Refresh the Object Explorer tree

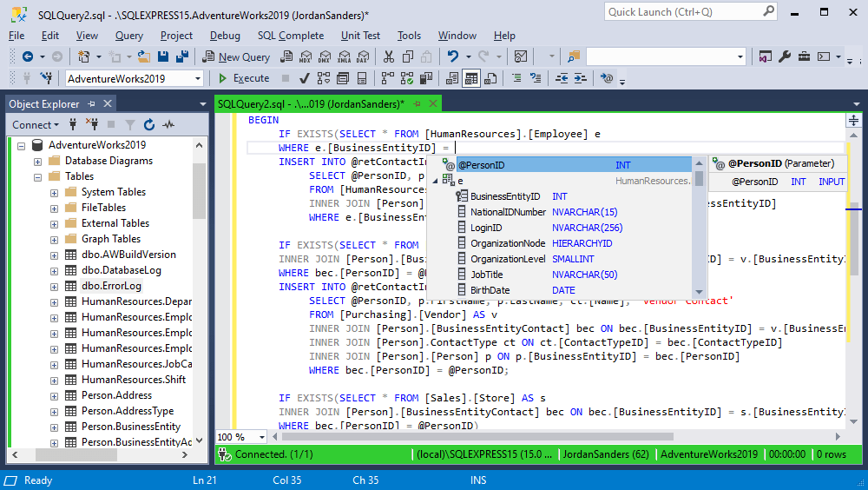[x=149, y=125]
